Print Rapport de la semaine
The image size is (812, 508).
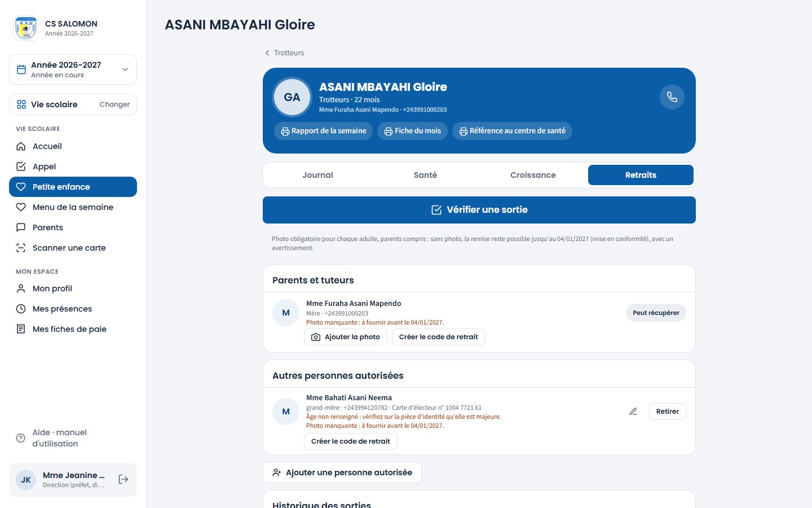(323, 131)
